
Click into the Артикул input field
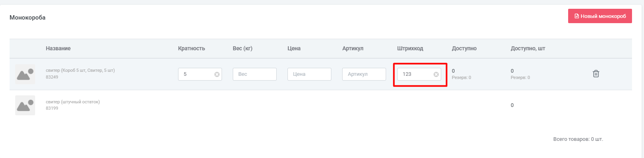(364, 74)
